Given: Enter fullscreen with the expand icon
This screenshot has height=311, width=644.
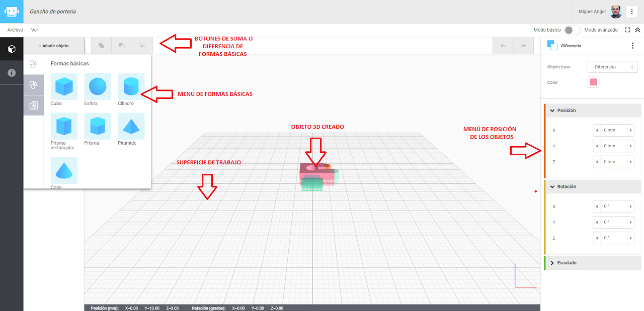Looking at the screenshot, I should 627,30.
